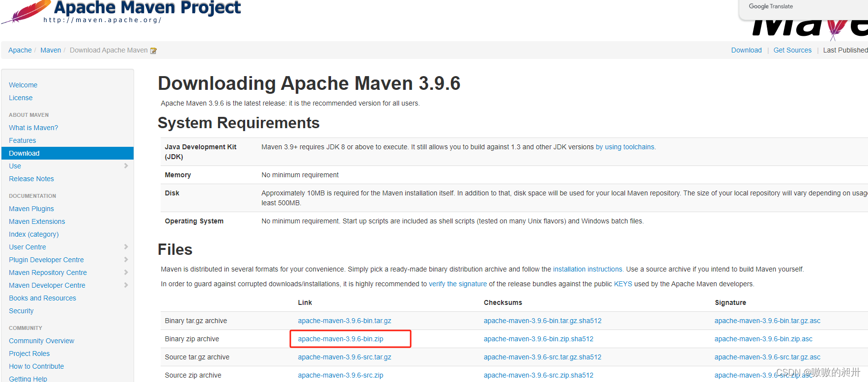Download apache-maven-3.9.6-bin.zip binary archive
868x382 pixels.
(340, 339)
